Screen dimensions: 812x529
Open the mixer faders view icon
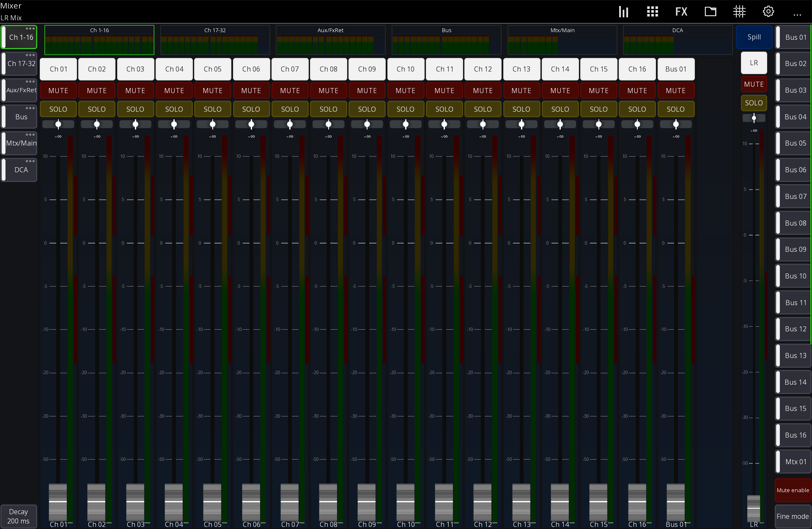623,11
